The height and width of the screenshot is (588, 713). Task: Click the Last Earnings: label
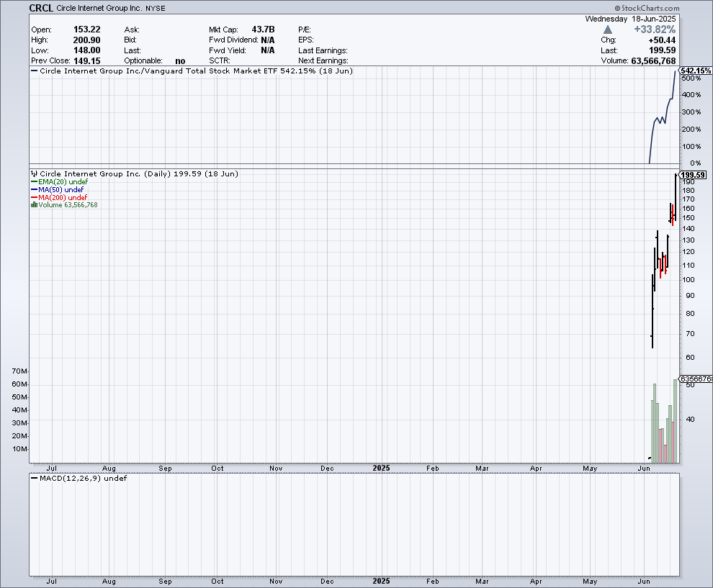(323, 50)
